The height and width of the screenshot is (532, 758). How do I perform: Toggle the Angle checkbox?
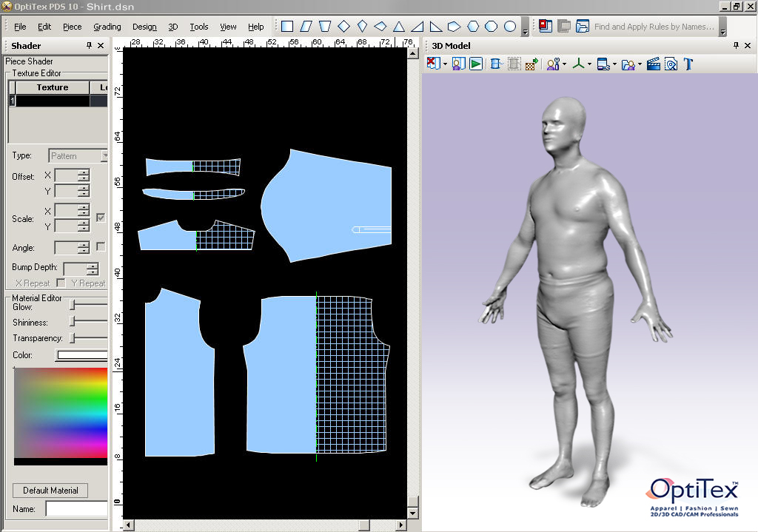tap(101, 246)
